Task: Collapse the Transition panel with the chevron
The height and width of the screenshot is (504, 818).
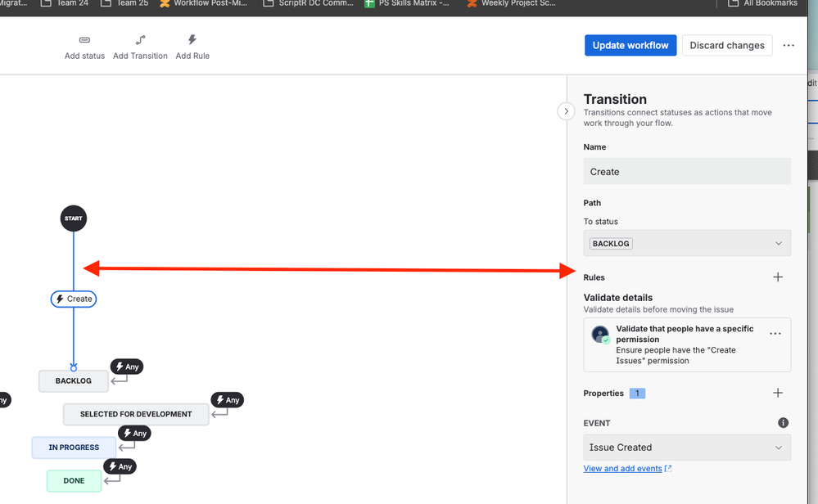Action: point(566,110)
